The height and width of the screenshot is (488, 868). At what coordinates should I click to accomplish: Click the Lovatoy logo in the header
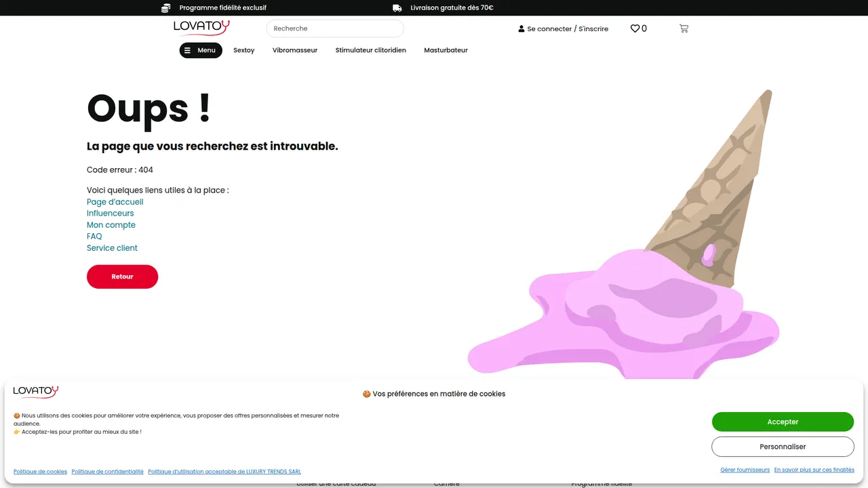click(x=201, y=28)
